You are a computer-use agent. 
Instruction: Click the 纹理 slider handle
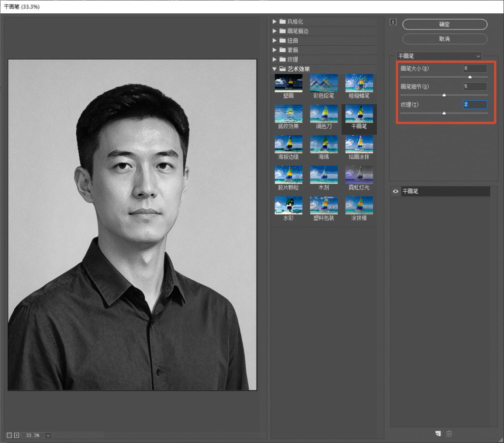coord(444,113)
